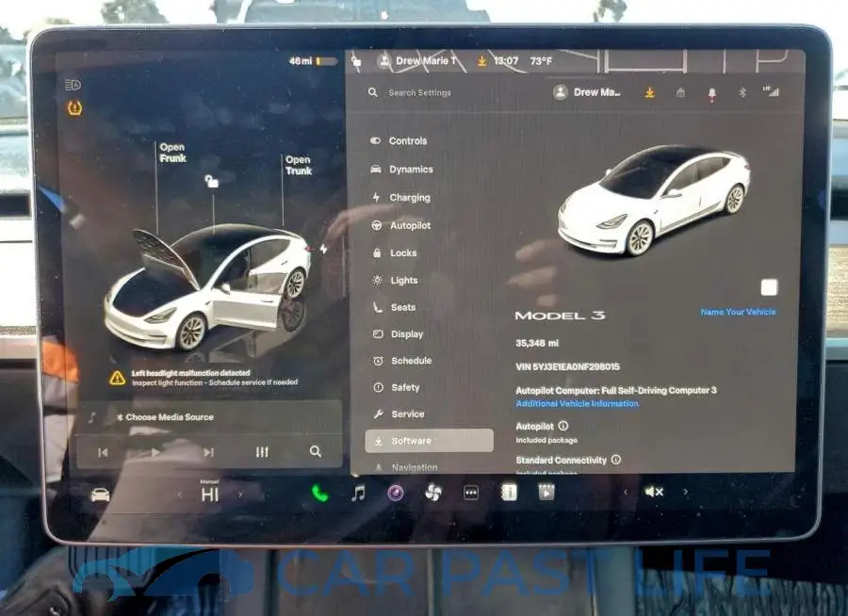848x616 pixels.
Task: Click the Search Settings field
Action: click(x=419, y=92)
